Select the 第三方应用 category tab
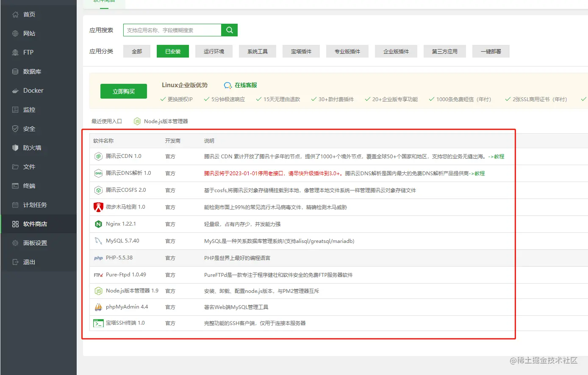Image resolution: width=588 pixels, height=375 pixels. 445,51
